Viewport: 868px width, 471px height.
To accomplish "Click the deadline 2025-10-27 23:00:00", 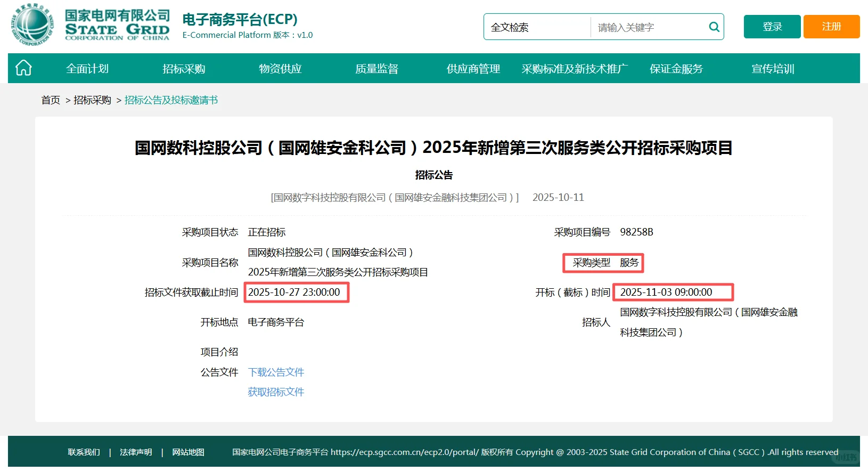I will click(294, 292).
